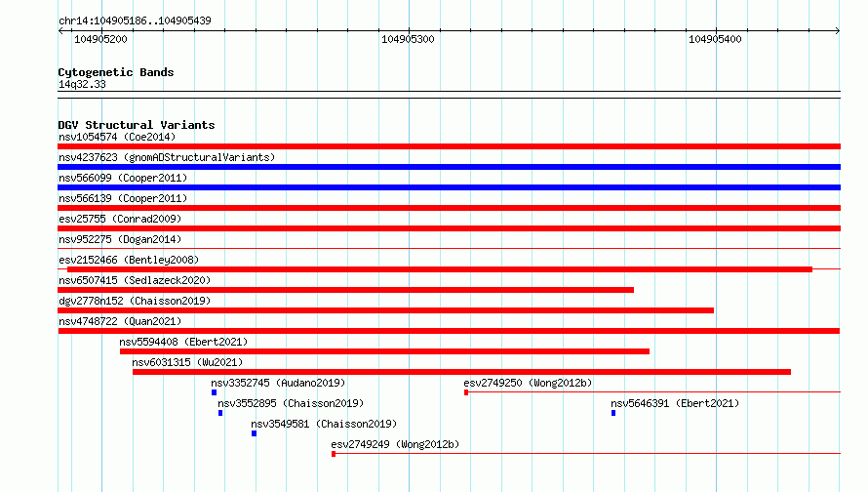Select the blue bar under nsv566099
Image resolution: width=868 pixels, height=492 pixels.
[449, 187]
